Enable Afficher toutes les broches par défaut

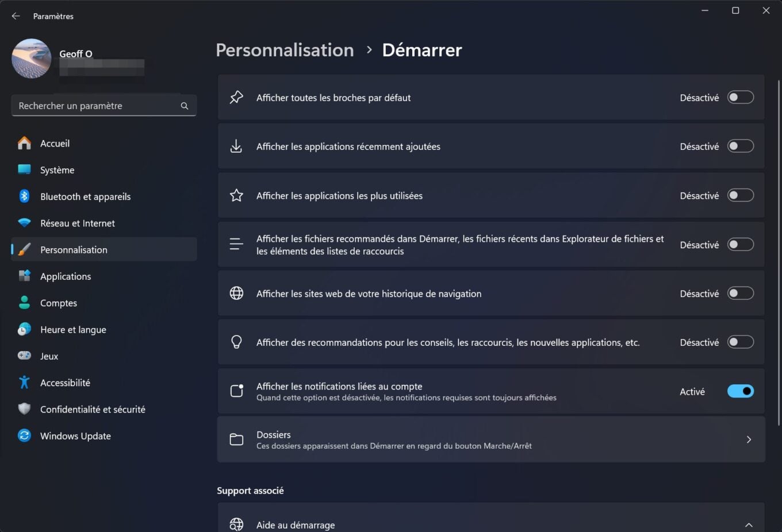pyautogui.click(x=740, y=98)
